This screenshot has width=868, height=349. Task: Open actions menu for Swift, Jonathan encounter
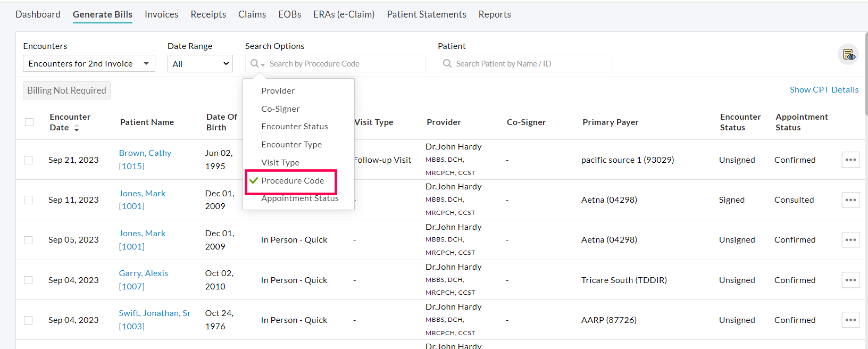pos(850,319)
